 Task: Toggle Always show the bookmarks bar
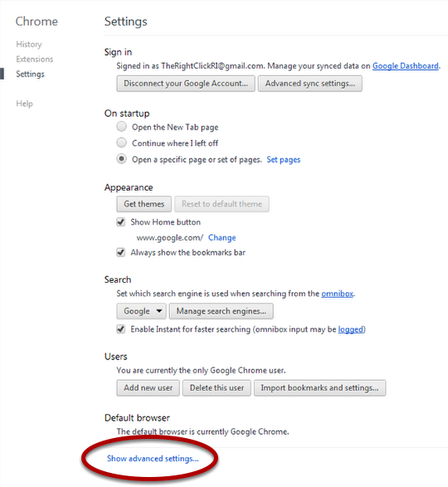[121, 252]
